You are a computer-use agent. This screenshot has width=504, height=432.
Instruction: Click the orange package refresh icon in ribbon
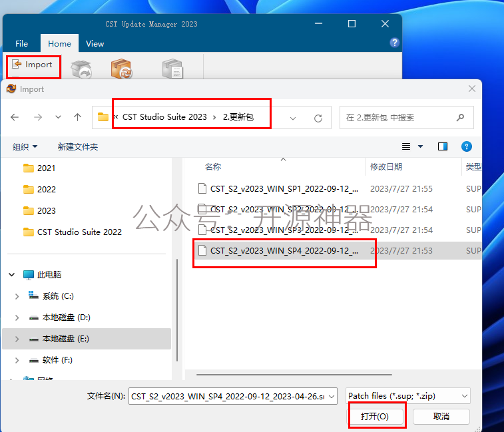[x=121, y=69]
